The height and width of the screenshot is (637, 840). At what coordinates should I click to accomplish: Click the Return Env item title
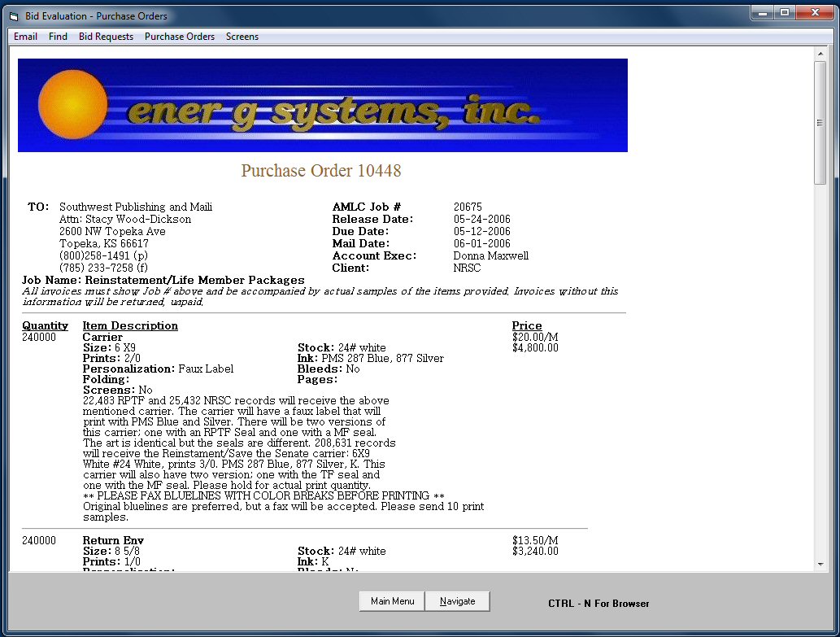point(113,540)
